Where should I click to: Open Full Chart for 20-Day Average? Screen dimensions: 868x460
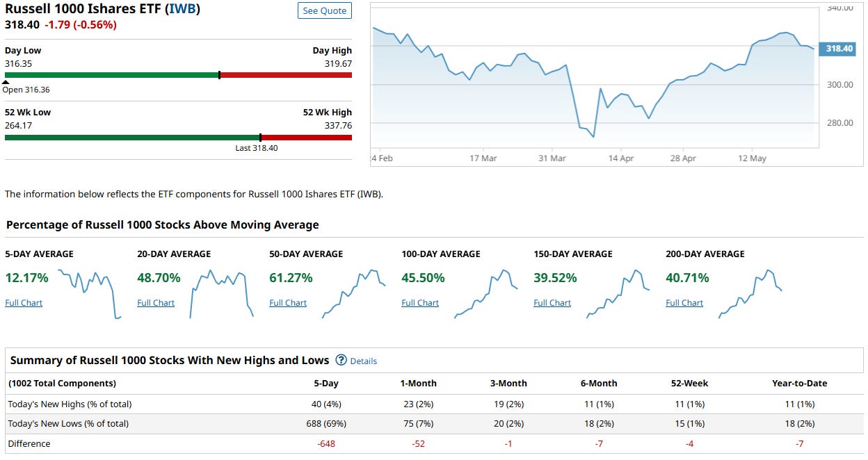pos(156,303)
